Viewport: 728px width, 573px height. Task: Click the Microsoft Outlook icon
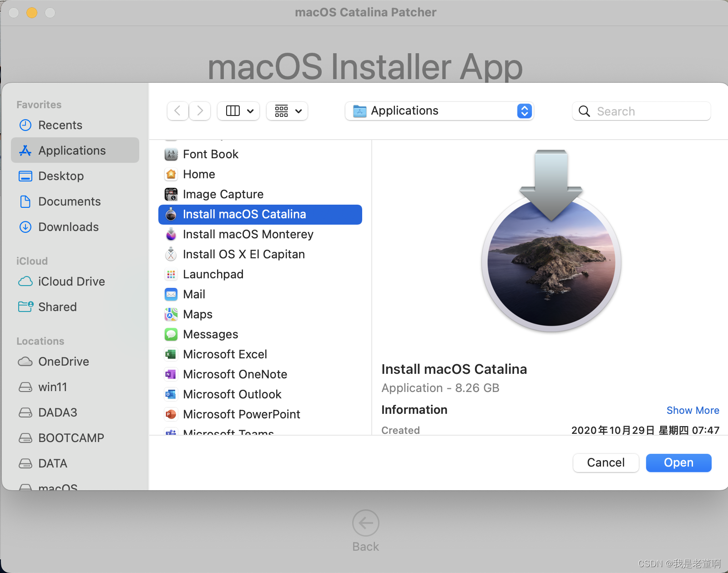(171, 394)
